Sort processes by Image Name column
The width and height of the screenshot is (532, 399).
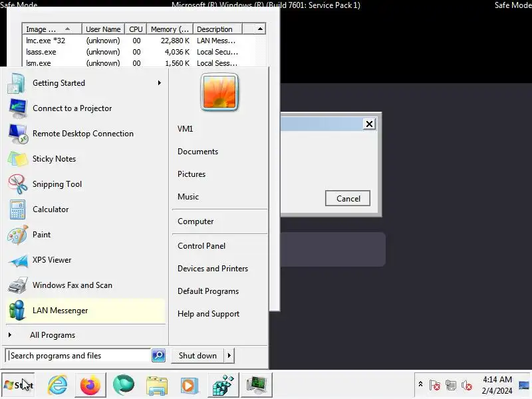pyautogui.click(x=53, y=29)
